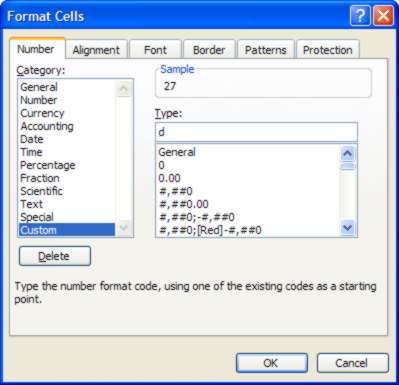Click the Category list scroll-up arrow
The image size is (399, 385).
click(124, 89)
